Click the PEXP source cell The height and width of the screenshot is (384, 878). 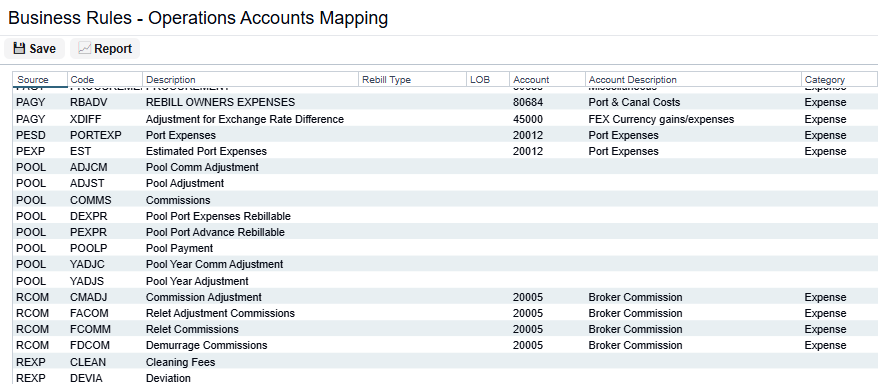click(31, 151)
